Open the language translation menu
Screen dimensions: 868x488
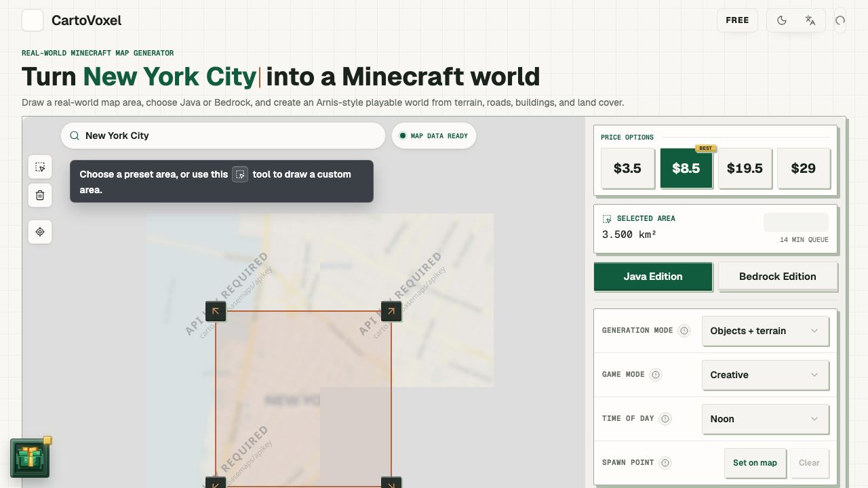click(810, 20)
